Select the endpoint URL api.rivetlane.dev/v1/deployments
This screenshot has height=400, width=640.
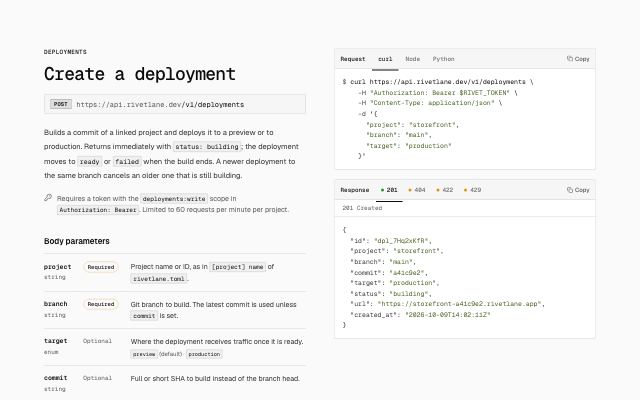point(160,104)
